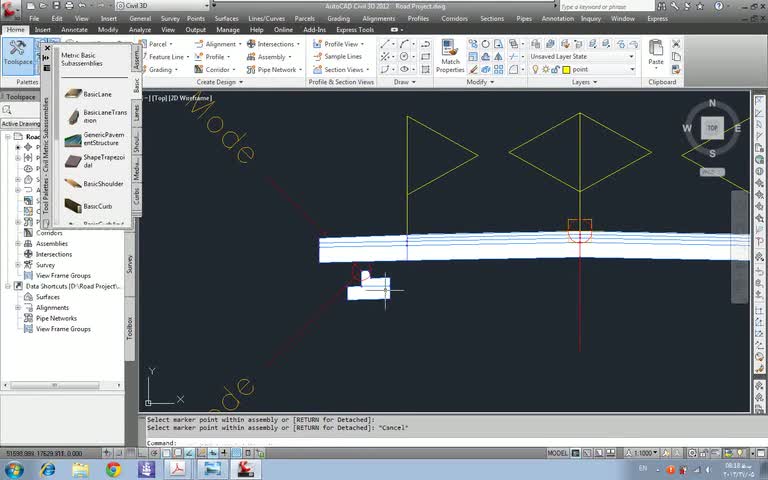This screenshot has width=768, height=480.
Task: Open the Surfaces menu
Action: (226, 19)
